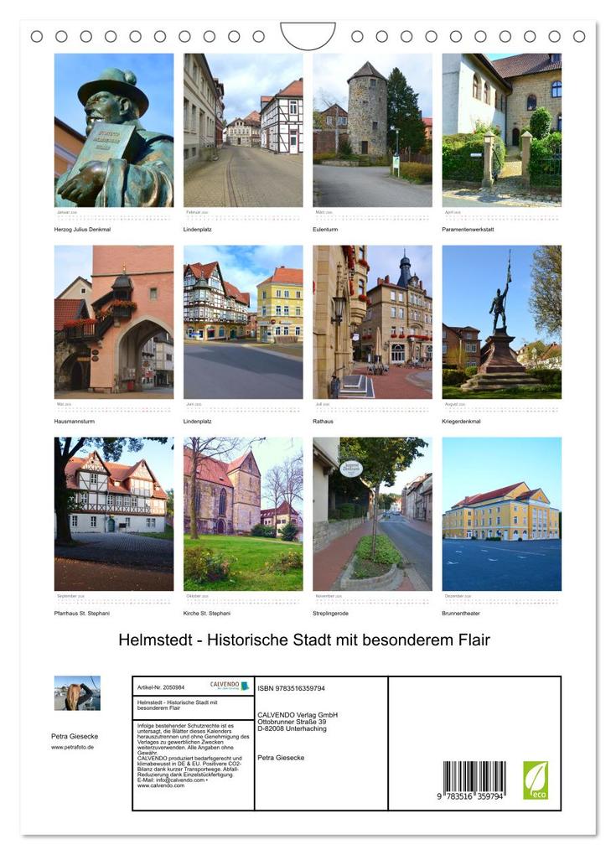The height and width of the screenshot is (855, 616).
Task: Click the Lindenplatz June colorful houses photo
Action: (x=243, y=322)
